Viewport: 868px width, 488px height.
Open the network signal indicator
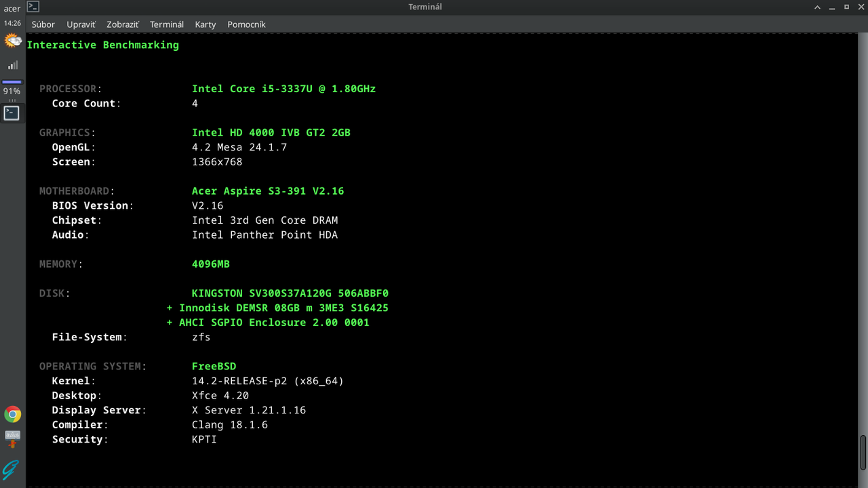[12, 66]
